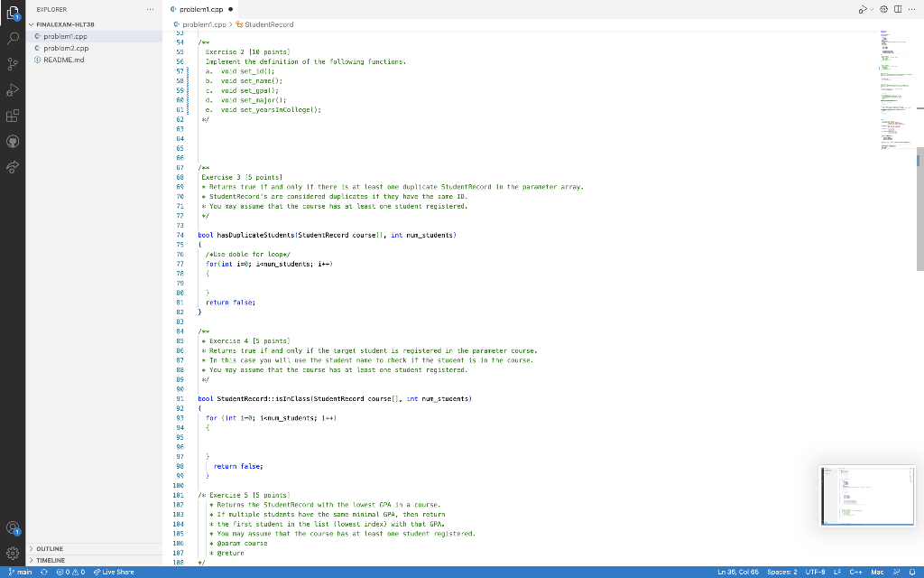Select the Run and Debug icon

12,89
